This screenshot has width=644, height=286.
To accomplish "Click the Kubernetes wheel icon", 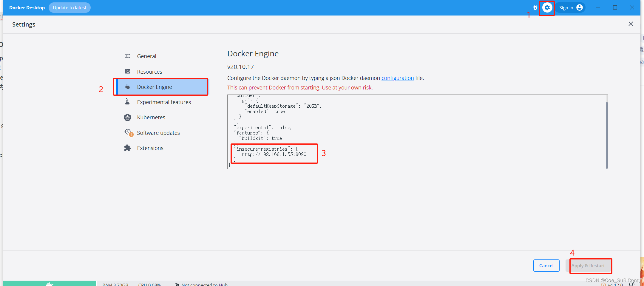I will pyautogui.click(x=128, y=117).
